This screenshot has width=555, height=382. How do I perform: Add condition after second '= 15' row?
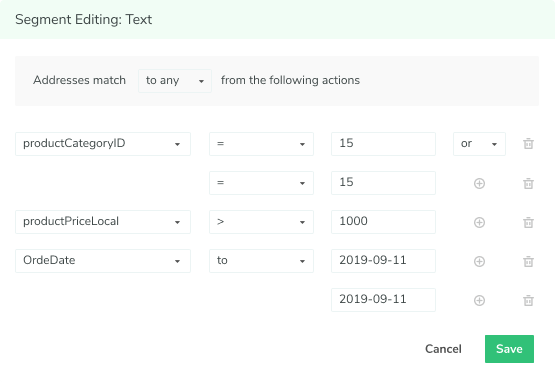tap(479, 183)
